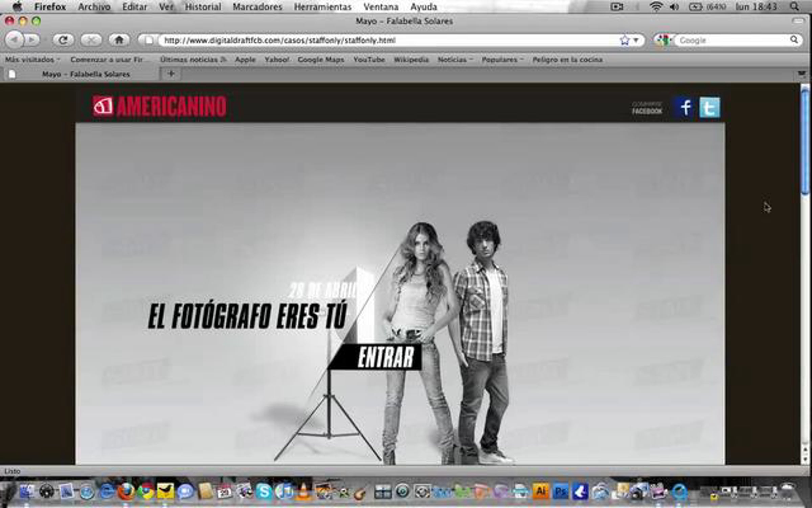This screenshot has height=508, width=812.
Task: Open the Más visitados bookmarks dropdown
Action: (x=32, y=60)
